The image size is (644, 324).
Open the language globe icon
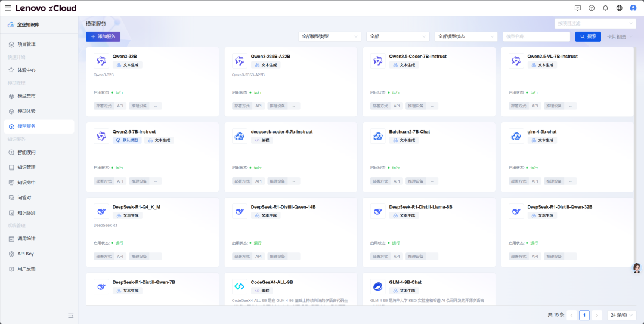tap(619, 8)
